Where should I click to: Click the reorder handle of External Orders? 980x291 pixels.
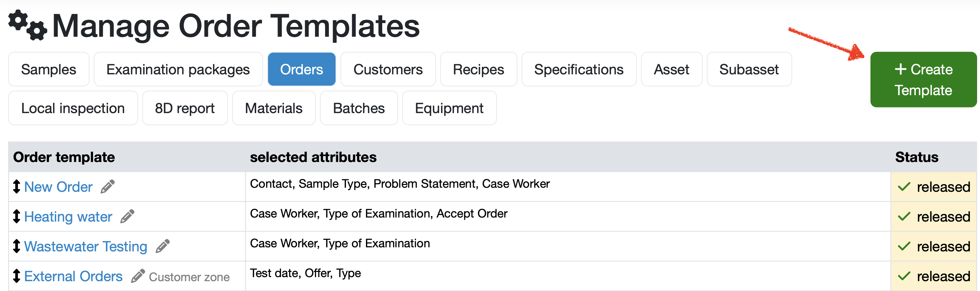(16, 276)
